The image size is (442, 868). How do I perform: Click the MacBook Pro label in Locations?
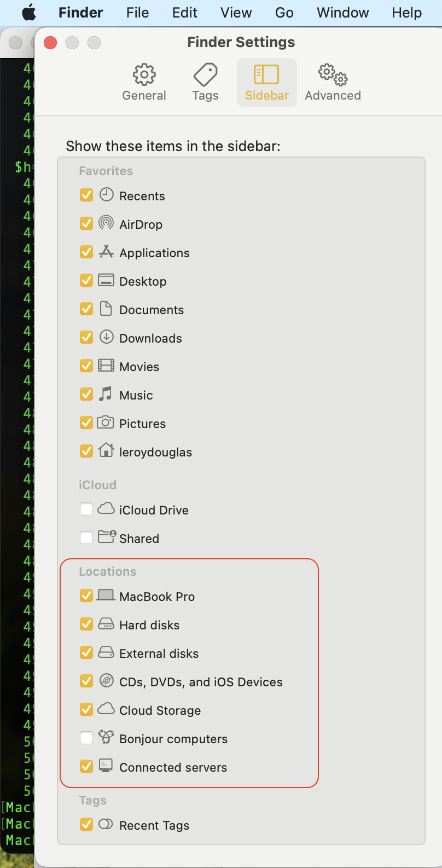click(156, 596)
